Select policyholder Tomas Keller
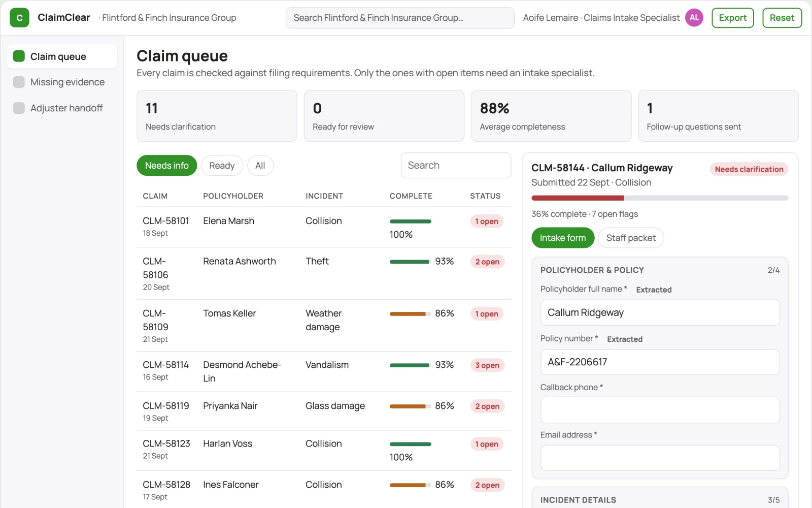812x508 pixels. pyautogui.click(x=229, y=313)
